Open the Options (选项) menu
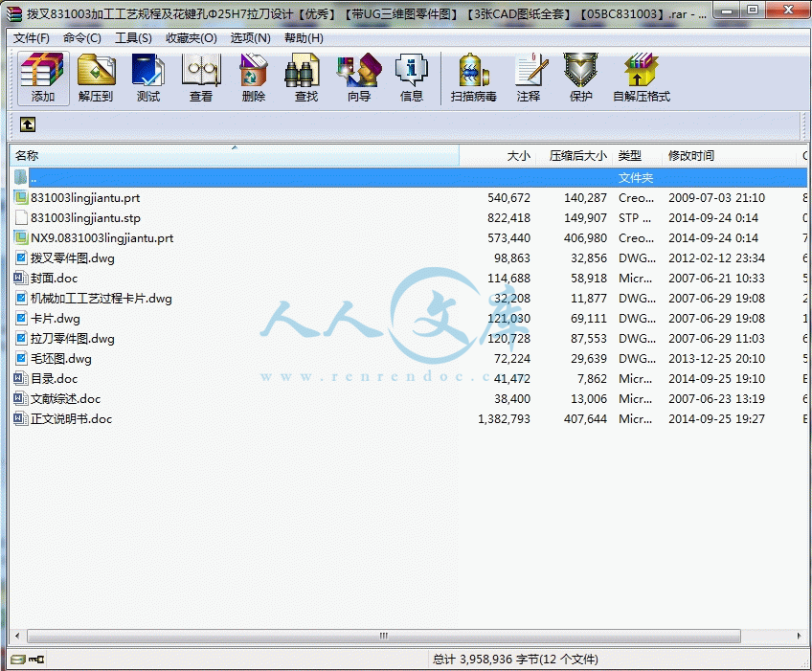 pyautogui.click(x=251, y=37)
